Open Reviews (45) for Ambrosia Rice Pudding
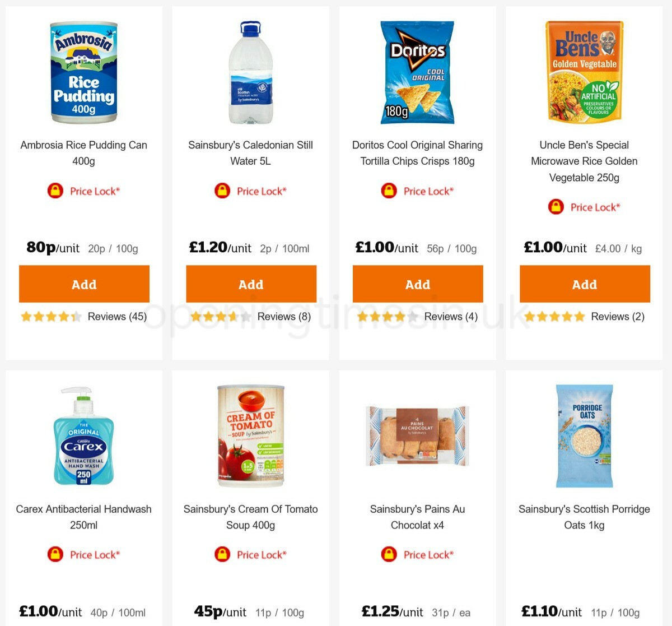Screen dimensions: 672x626 117,316
